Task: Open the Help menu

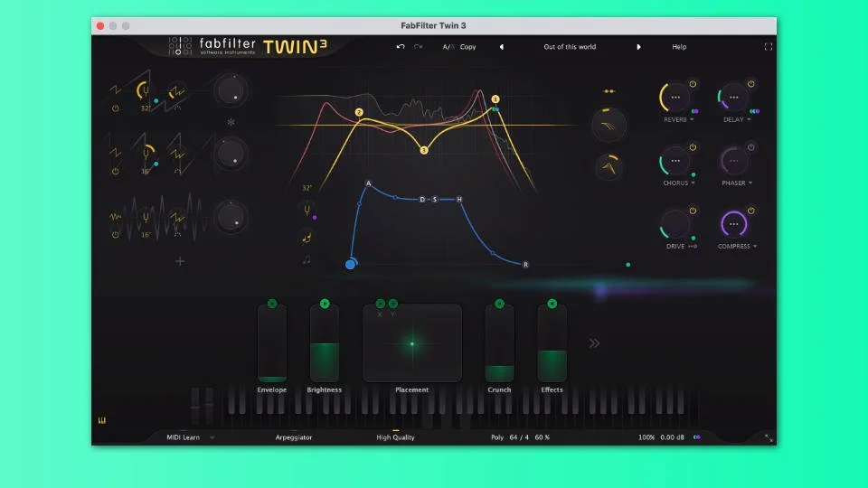Action: [679, 47]
